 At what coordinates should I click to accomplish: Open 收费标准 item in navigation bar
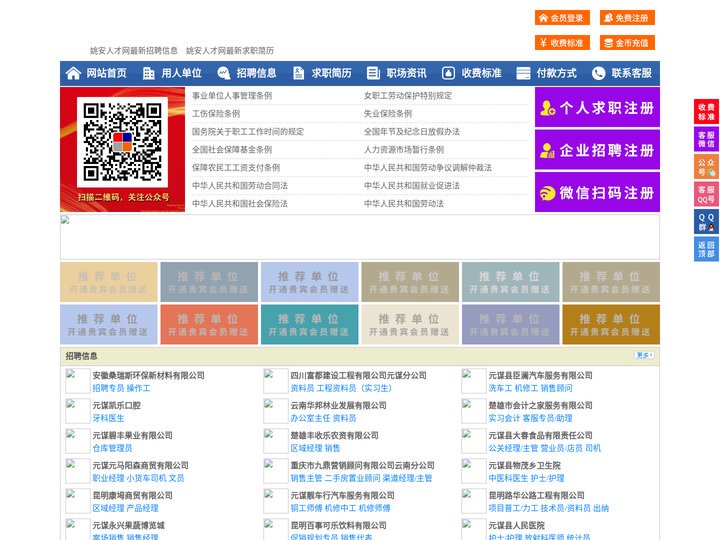(481, 73)
